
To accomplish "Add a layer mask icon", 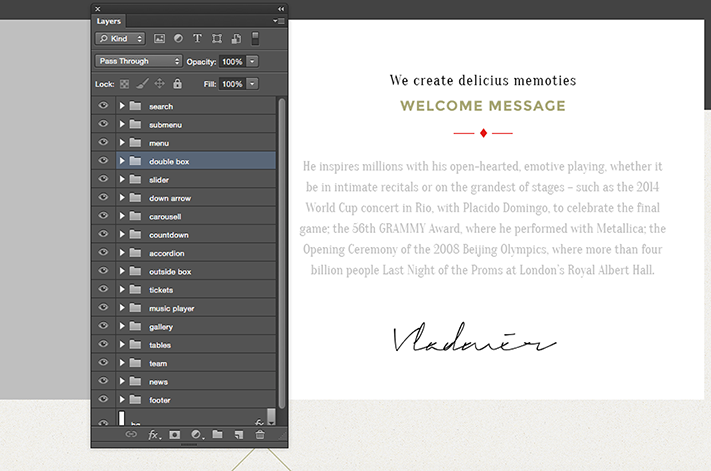I will click(x=175, y=435).
